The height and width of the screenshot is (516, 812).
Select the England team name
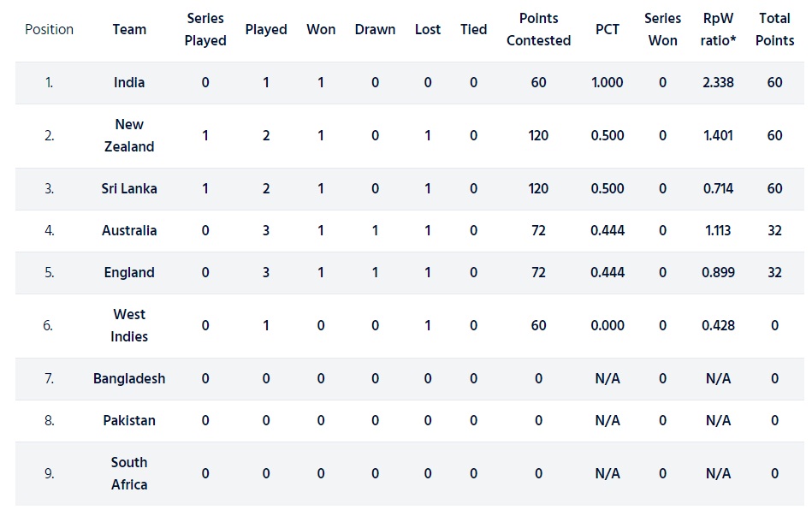point(129,272)
